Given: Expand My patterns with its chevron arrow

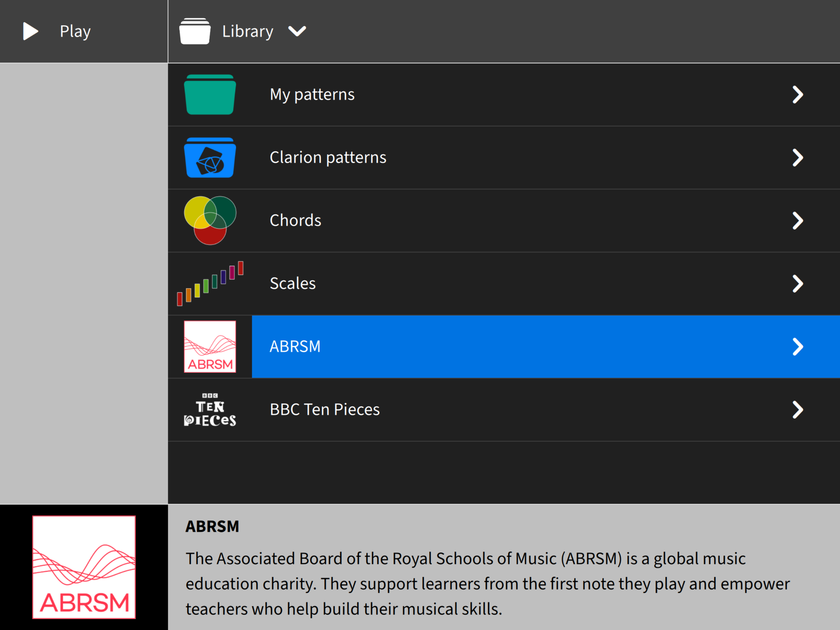Looking at the screenshot, I should (798, 95).
